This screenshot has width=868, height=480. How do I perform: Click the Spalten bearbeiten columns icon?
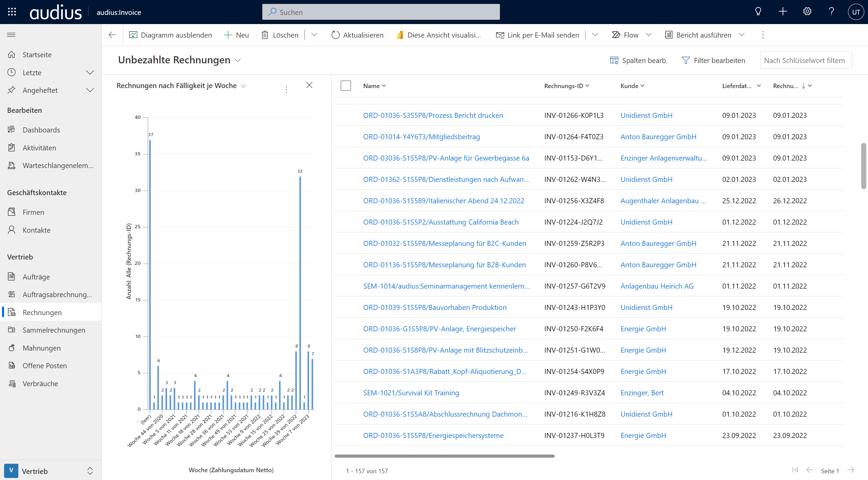point(615,60)
